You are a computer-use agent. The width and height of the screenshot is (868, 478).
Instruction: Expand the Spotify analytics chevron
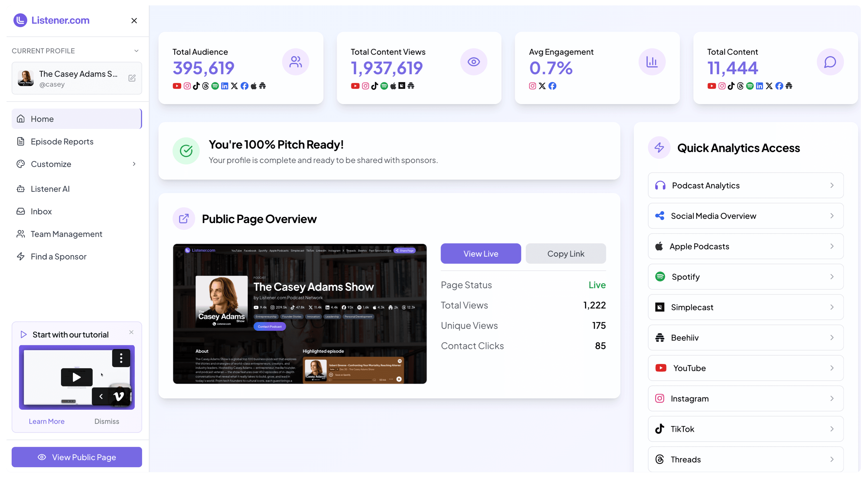832,277
